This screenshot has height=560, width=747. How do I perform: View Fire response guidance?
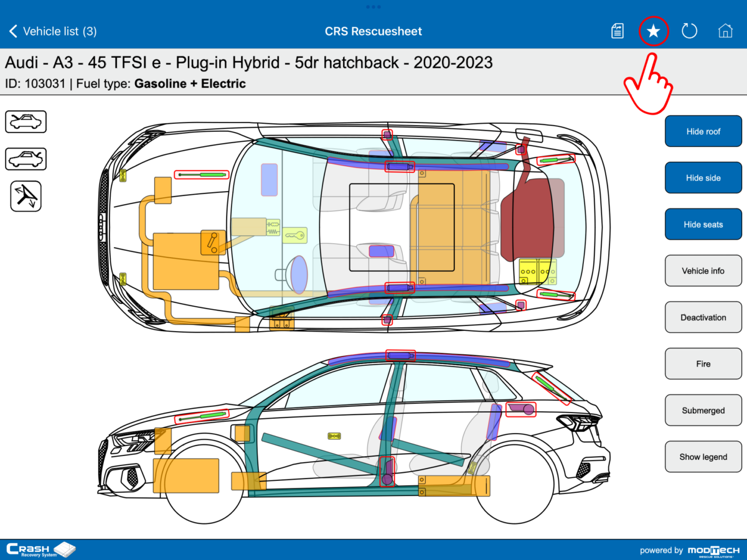(703, 363)
